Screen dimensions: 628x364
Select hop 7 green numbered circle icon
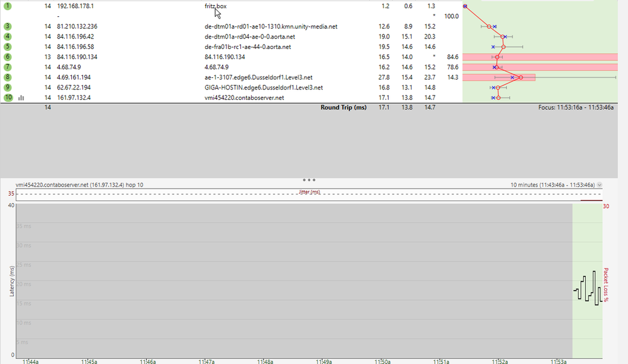click(x=6, y=67)
